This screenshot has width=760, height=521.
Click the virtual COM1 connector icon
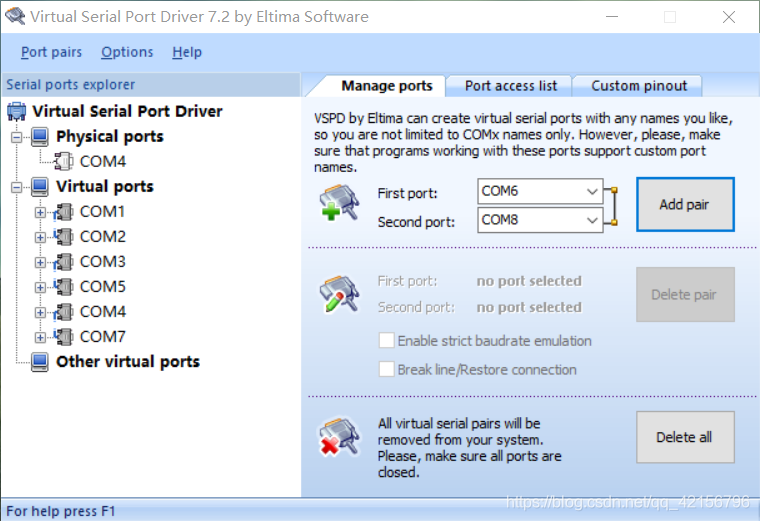[x=64, y=212]
